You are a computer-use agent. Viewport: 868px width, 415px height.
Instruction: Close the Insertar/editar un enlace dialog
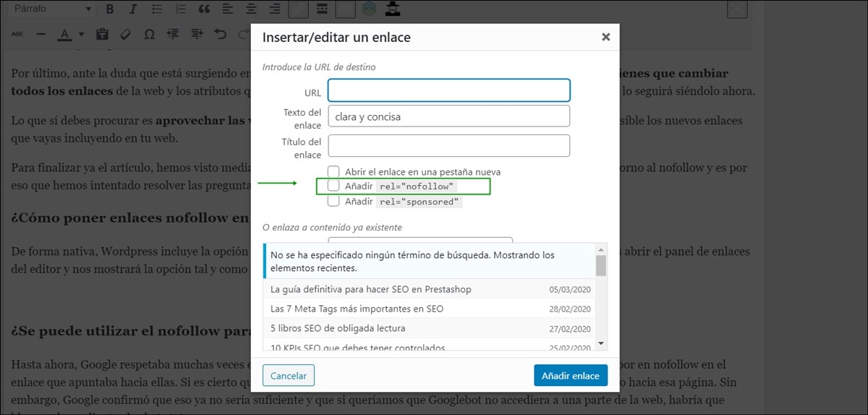(x=606, y=37)
